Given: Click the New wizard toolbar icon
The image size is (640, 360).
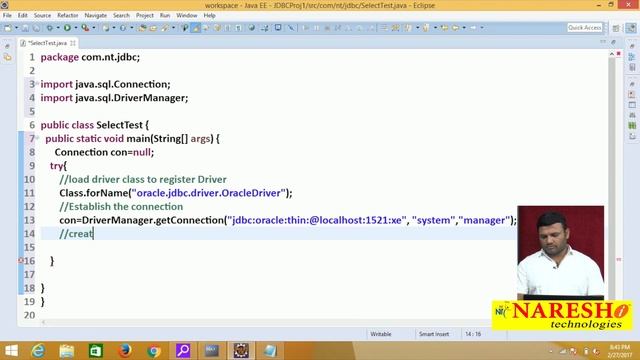Looking at the screenshot, I should pos(8,28).
